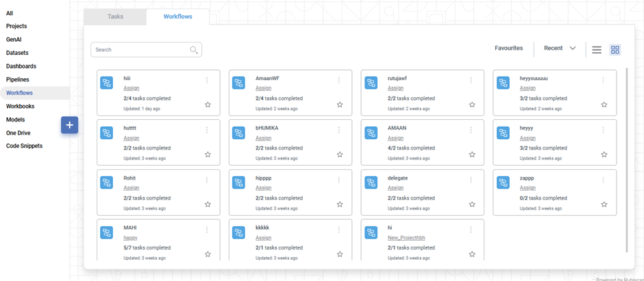Switch to list view layout

pyautogui.click(x=597, y=50)
